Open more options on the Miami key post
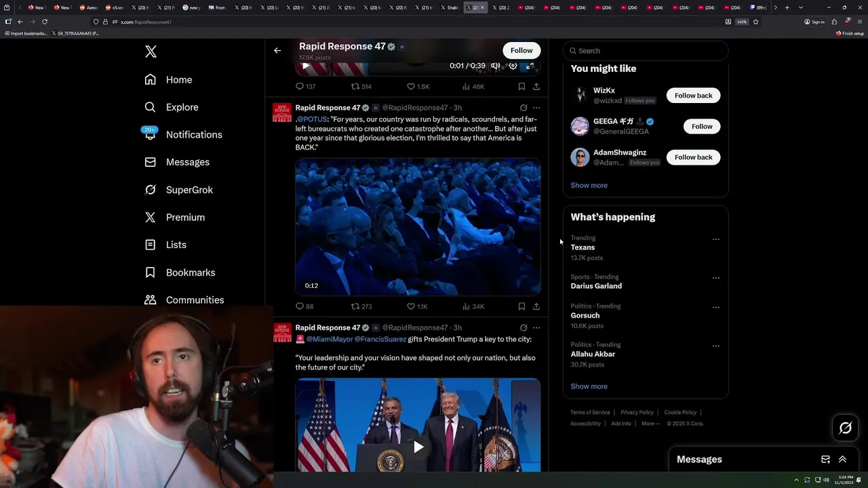 [536, 328]
